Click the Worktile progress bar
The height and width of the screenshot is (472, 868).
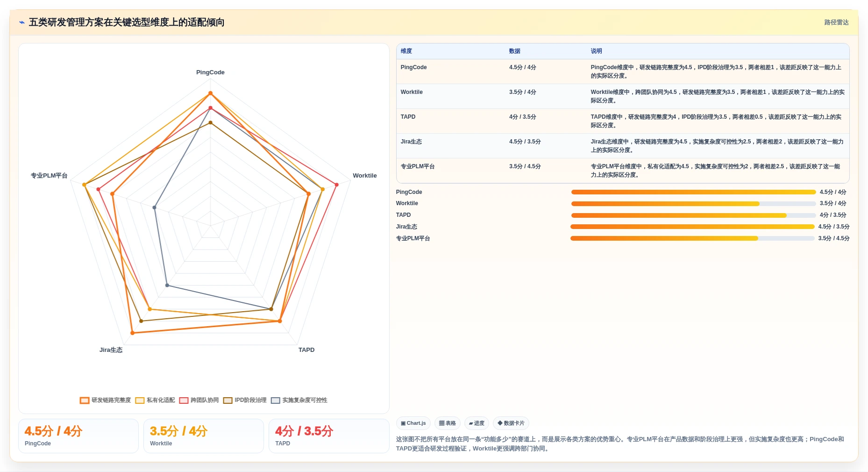click(693, 204)
